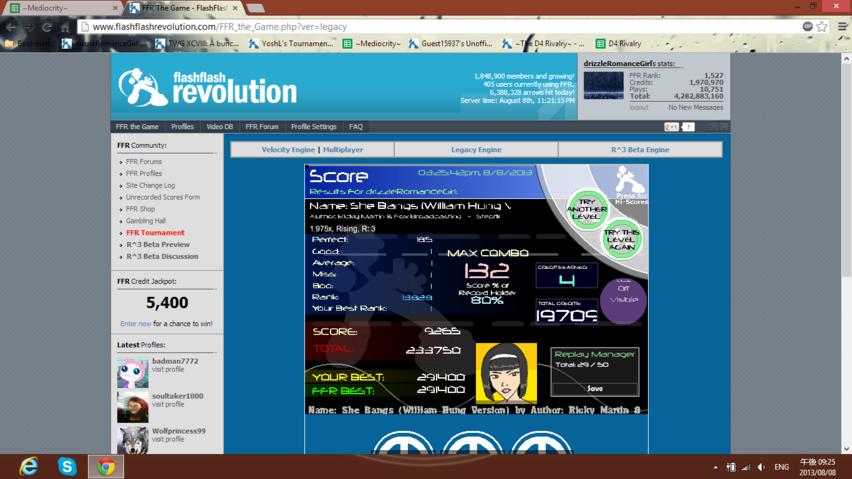Open Video DB menu item
This screenshot has width=852, height=479.
[x=220, y=127]
